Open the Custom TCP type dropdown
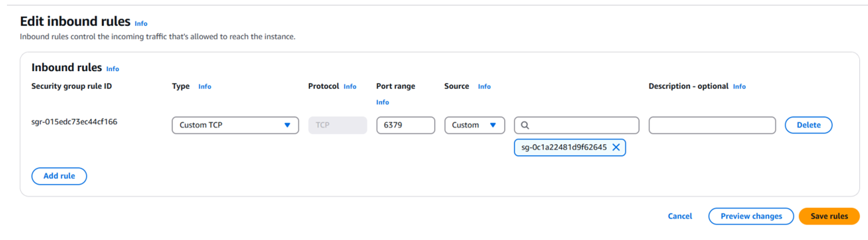 (235, 125)
